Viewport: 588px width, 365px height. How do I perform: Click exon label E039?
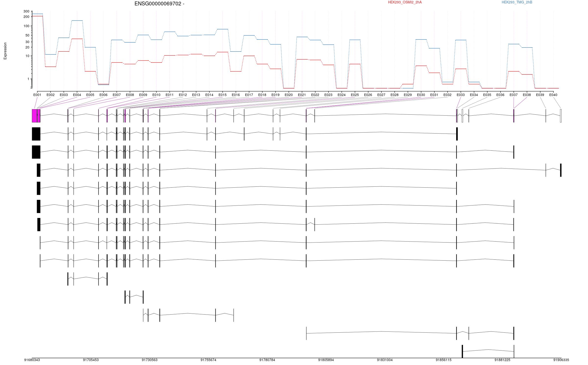point(540,95)
